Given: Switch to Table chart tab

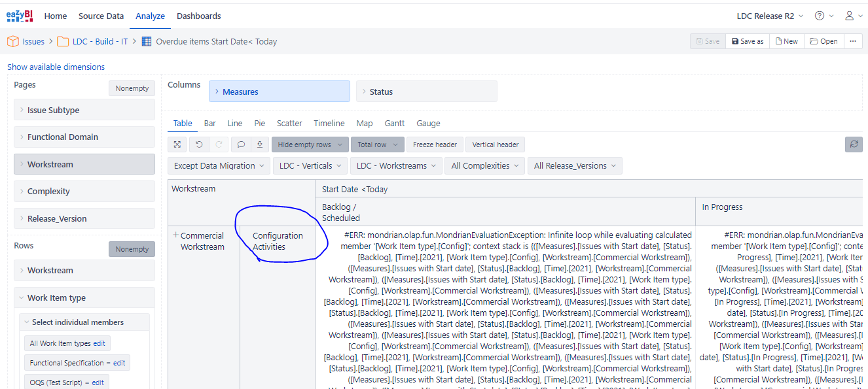Looking at the screenshot, I should (183, 124).
